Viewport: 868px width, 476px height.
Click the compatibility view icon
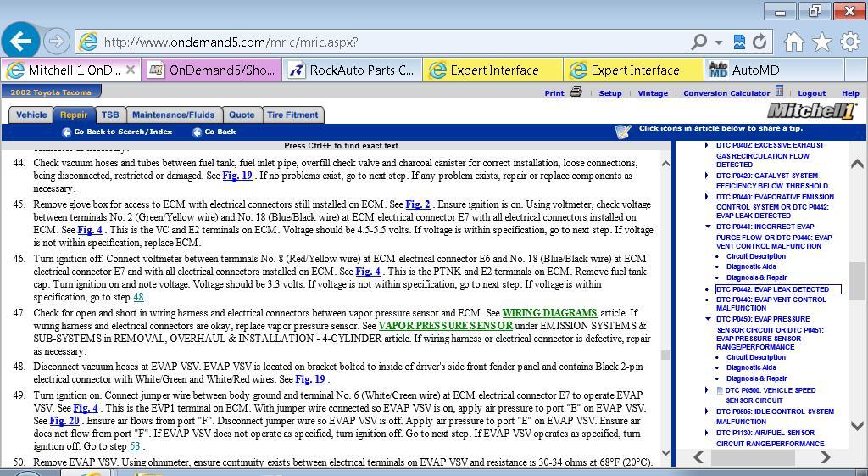[739, 42]
